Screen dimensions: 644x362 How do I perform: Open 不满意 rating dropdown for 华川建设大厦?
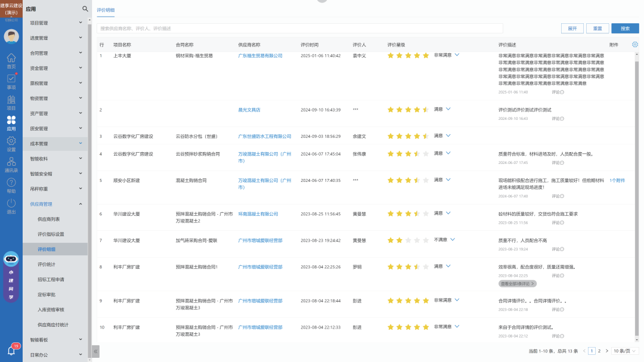pyautogui.click(x=453, y=240)
